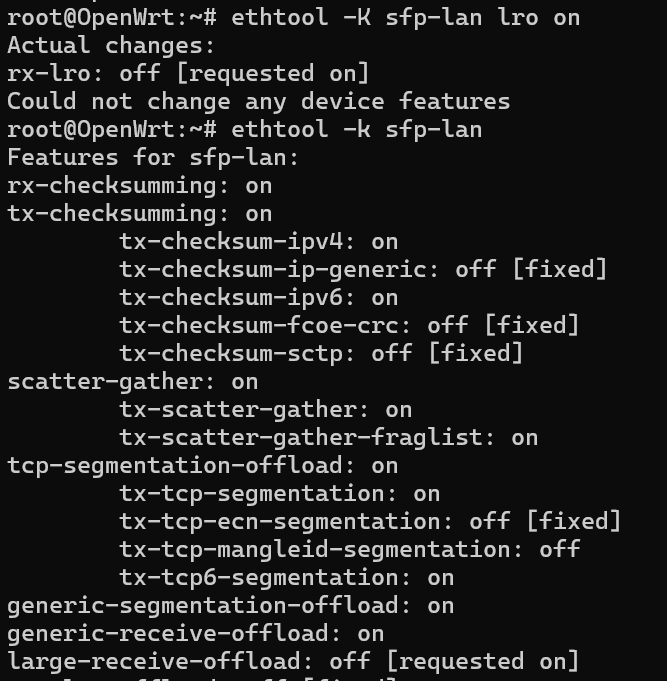The height and width of the screenshot is (681, 667).
Task: Click the 'tcp-segmentation-offload: on' line
Action: (202, 465)
